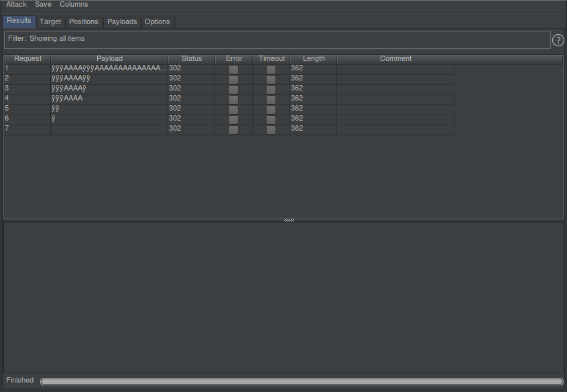This screenshot has width=567, height=392.
Task: Switch to the Target tab
Action: [50, 22]
